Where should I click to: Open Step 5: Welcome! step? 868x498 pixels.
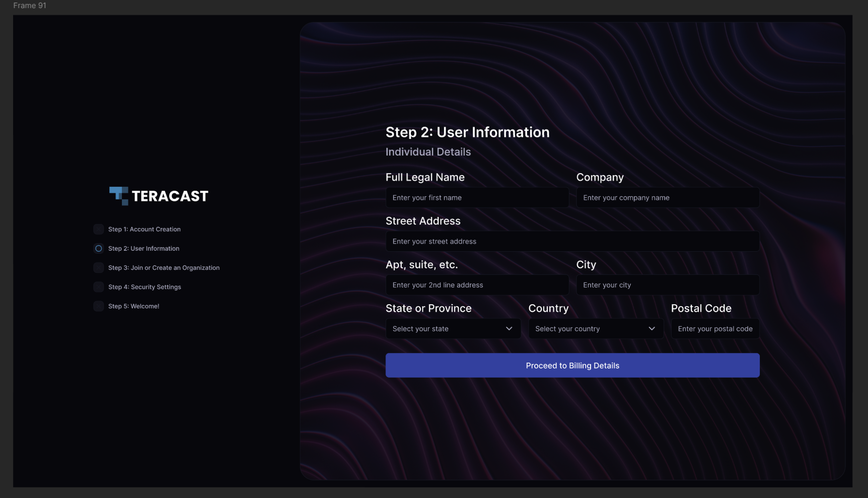133,306
